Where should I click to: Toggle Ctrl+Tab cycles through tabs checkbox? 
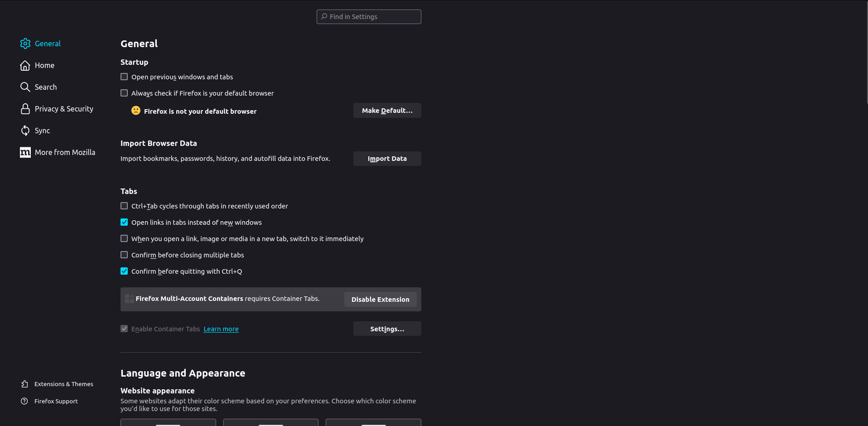point(124,206)
